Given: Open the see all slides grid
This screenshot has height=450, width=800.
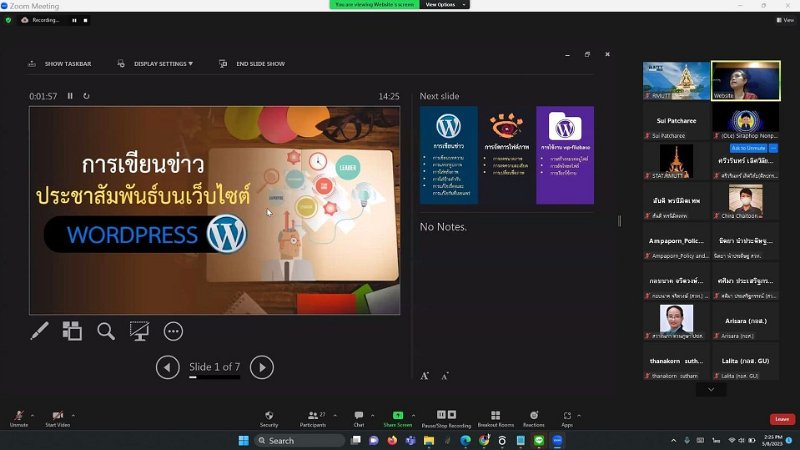Looking at the screenshot, I should [x=72, y=331].
